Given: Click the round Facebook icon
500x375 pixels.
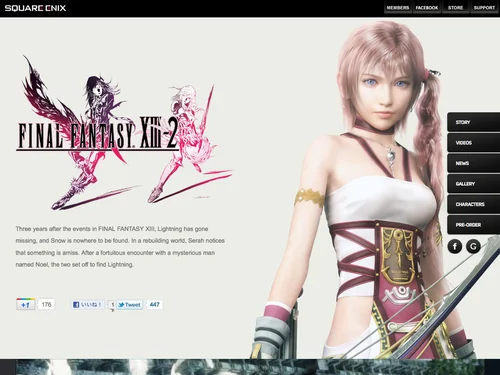Looking at the screenshot, I should (x=455, y=247).
